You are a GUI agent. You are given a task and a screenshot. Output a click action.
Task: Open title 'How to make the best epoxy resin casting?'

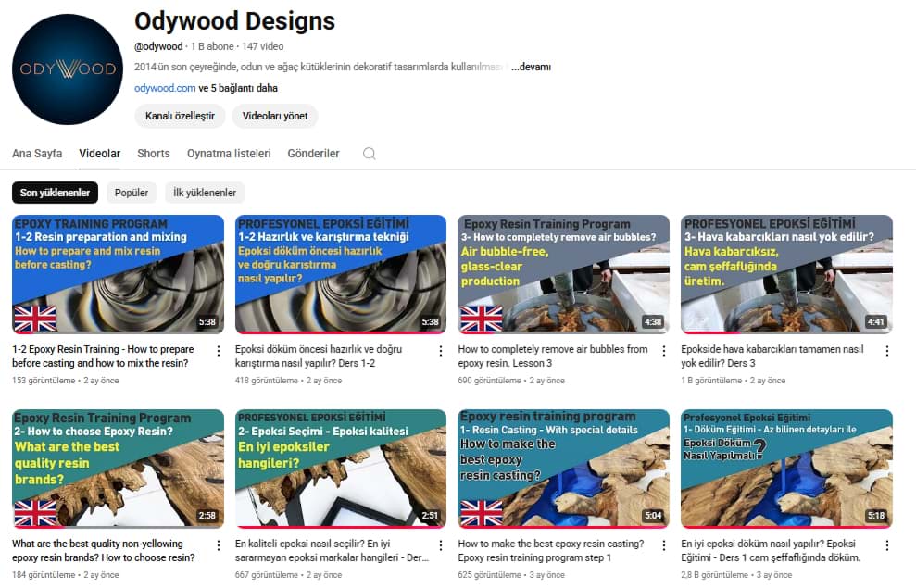pyautogui.click(x=551, y=551)
